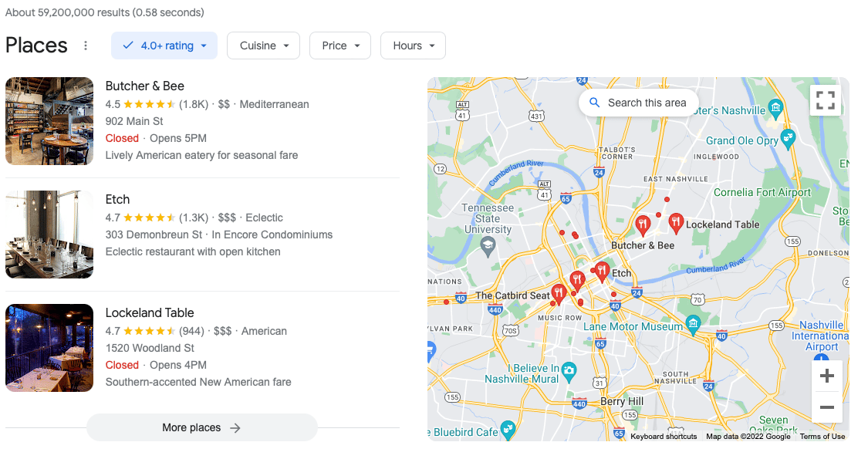Click the I Believe In Nashville Mural icon
Screen dimensions: 868x459
pyautogui.click(x=569, y=372)
